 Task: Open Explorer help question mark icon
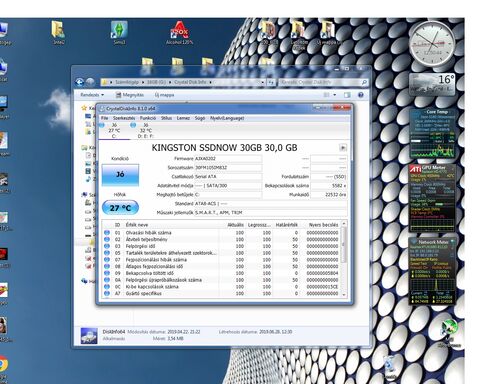pyautogui.click(x=361, y=95)
